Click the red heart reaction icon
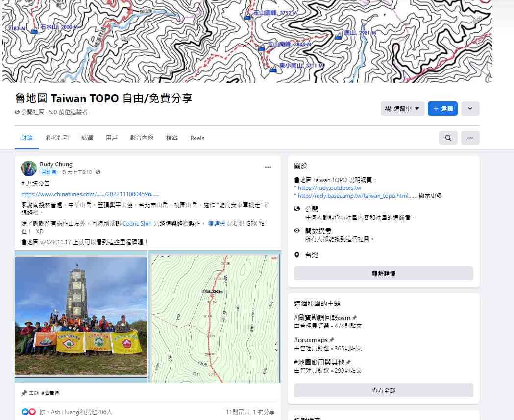This screenshot has height=420, width=514. coord(32,412)
